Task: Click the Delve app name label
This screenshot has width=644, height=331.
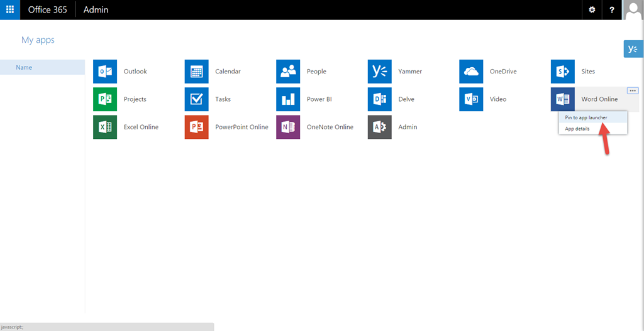Action: [406, 99]
